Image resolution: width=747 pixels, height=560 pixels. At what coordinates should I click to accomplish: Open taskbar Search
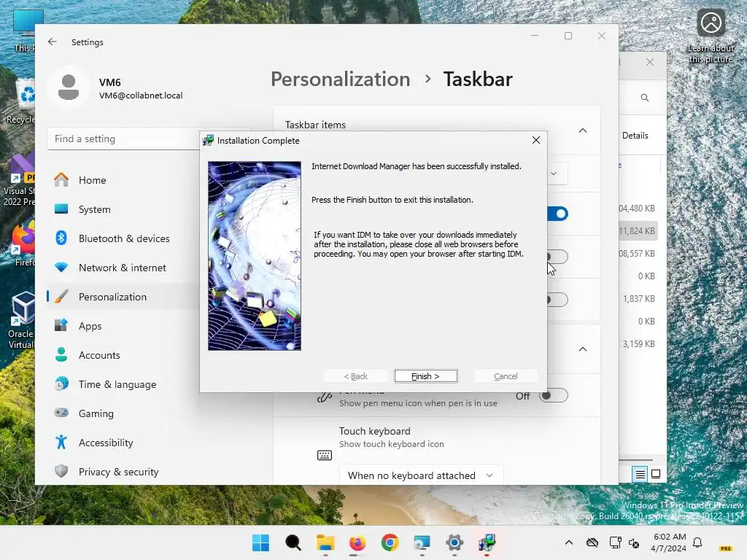click(x=293, y=542)
